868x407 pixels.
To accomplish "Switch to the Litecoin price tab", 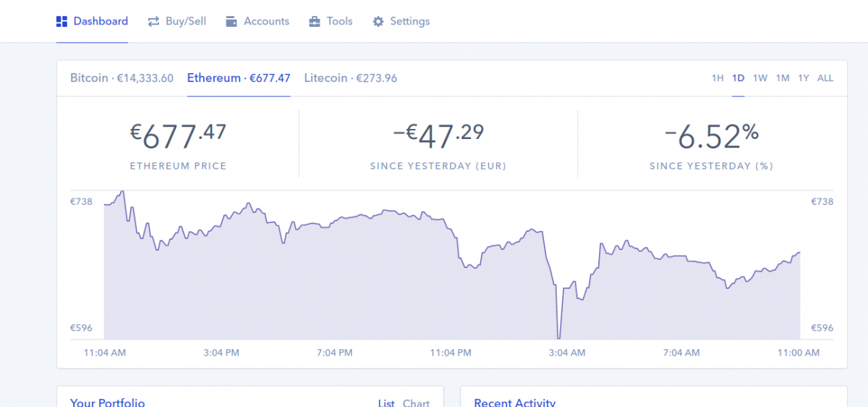I will coord(350,78).
